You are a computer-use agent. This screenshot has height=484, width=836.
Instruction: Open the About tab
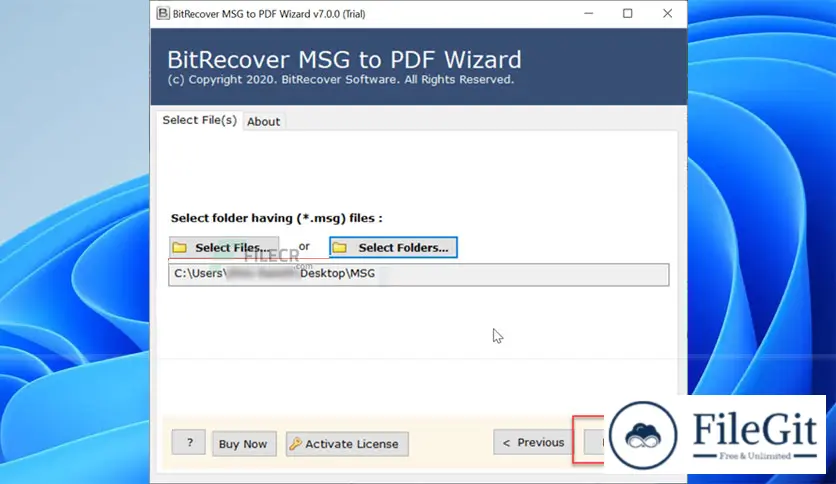(x=263, y=122)
